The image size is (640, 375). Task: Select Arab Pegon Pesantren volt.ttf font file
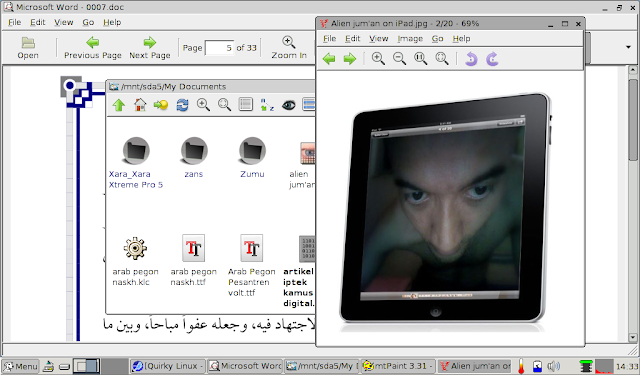[251, 265]
